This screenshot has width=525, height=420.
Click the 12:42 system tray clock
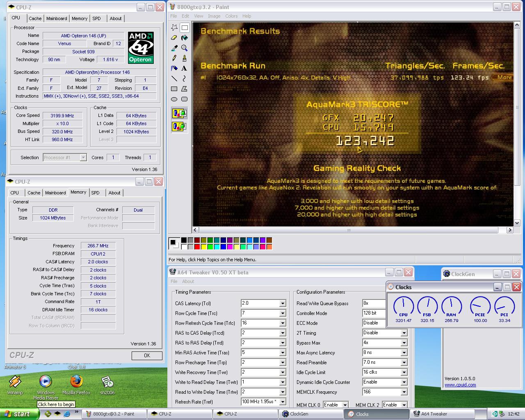pyautogui.click(x=514, y=414)
